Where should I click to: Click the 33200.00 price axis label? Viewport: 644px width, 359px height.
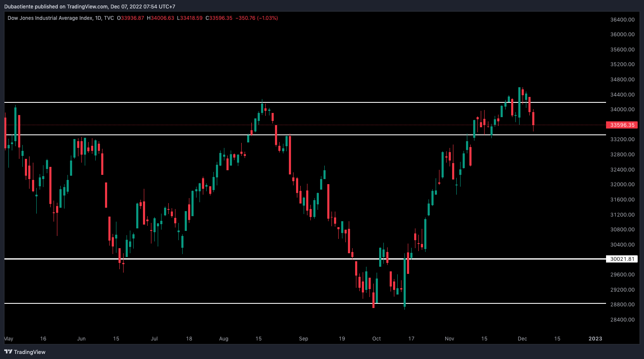click(x=622, y=139)
